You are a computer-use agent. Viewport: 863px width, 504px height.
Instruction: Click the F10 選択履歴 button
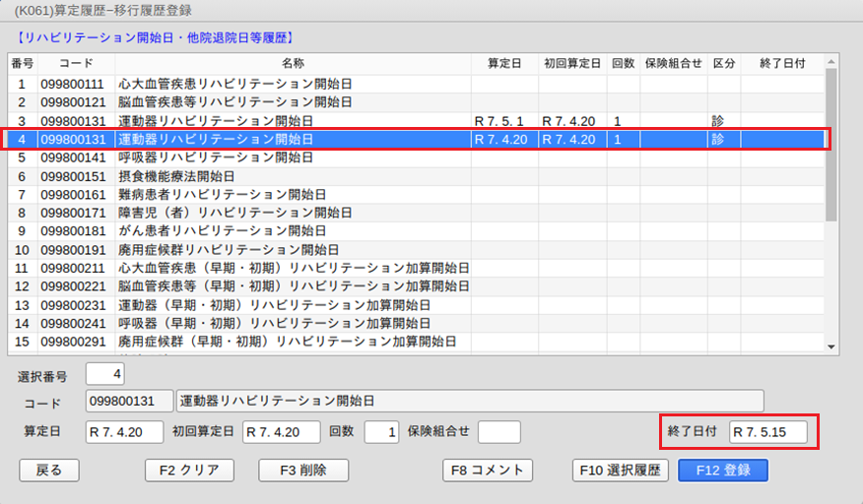(621, 470)
